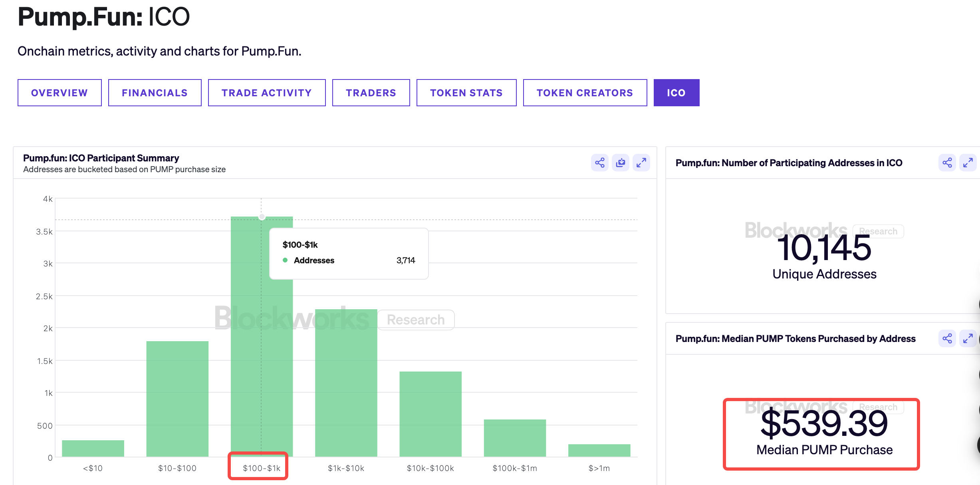This screenshot has width=980, height=485.
Task: Expand the Participating Addresses in ICO card
Action: pos(968,163)
